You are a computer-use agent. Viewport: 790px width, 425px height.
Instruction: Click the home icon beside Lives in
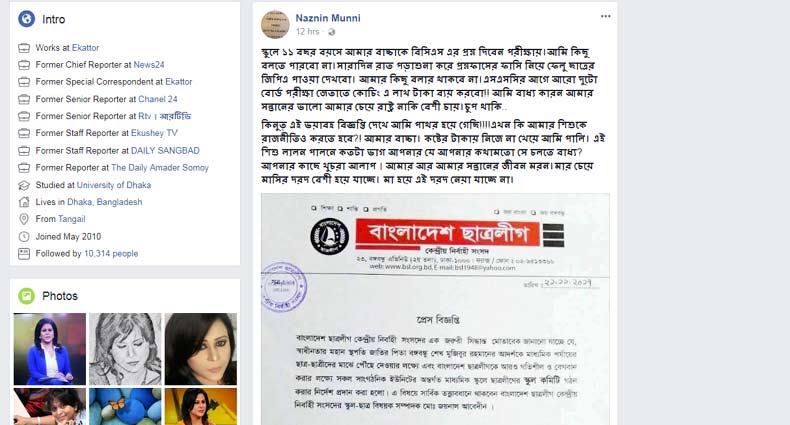click(x=24, y=202)
